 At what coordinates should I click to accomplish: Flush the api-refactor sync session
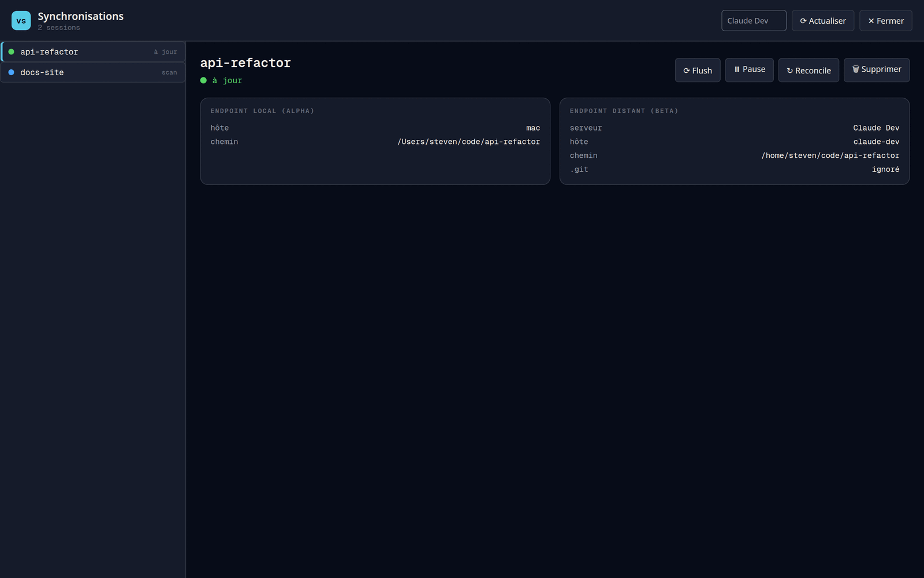698,71
